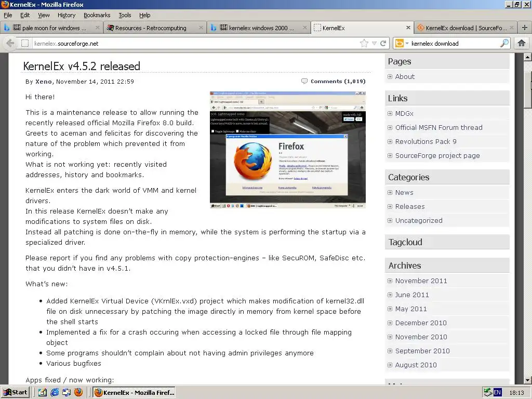Open the Edit menu

pos(25,15)
